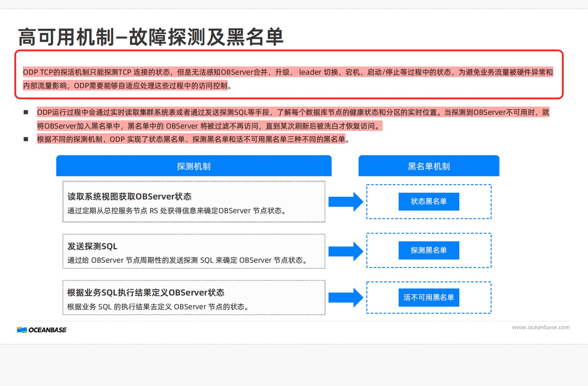Click the OceanBase logo icon

[x=22, y=330]
